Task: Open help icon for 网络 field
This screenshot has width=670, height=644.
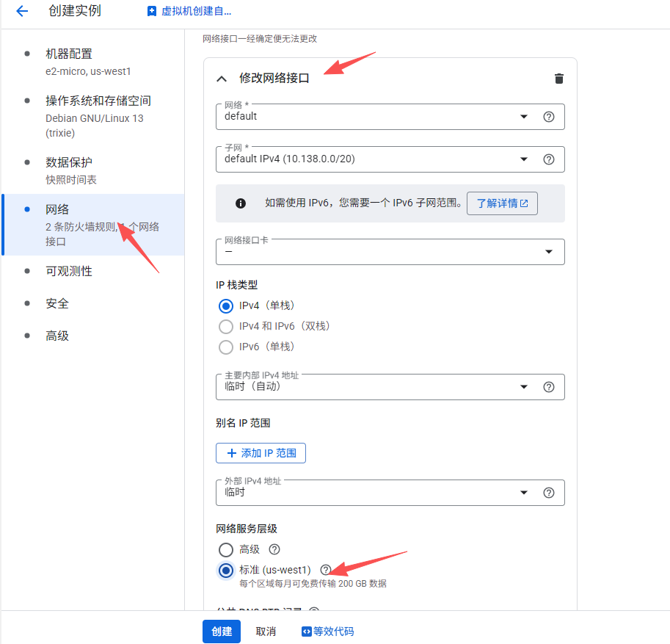Action: pyautogui.click(x=548, y=117)
